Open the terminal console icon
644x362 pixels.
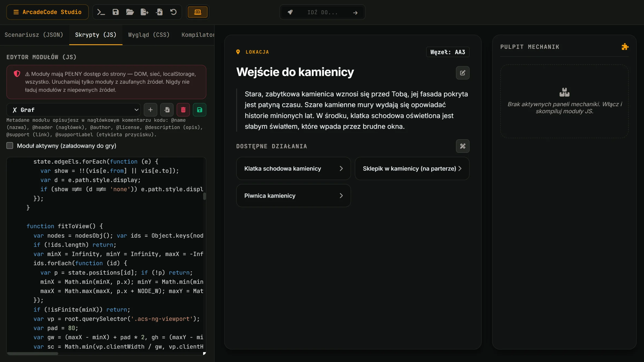click(x=101, y=12)
